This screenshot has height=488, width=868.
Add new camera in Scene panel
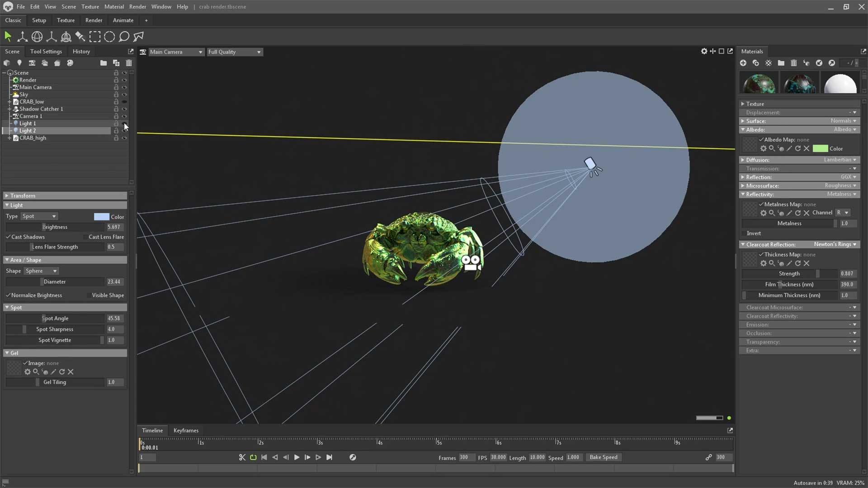(x=32, y=63)
